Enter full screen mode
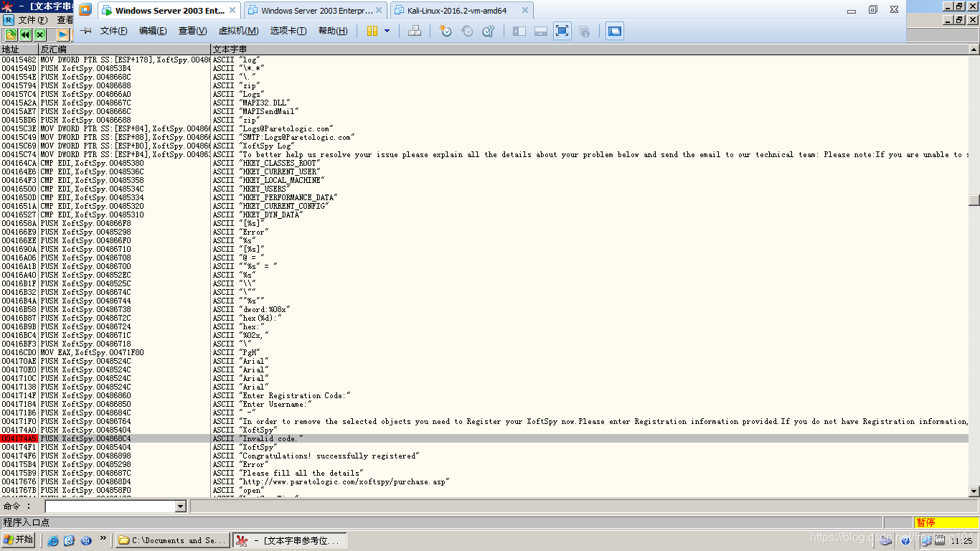This screenshot has height=551, width=980. tap(562, 31)
